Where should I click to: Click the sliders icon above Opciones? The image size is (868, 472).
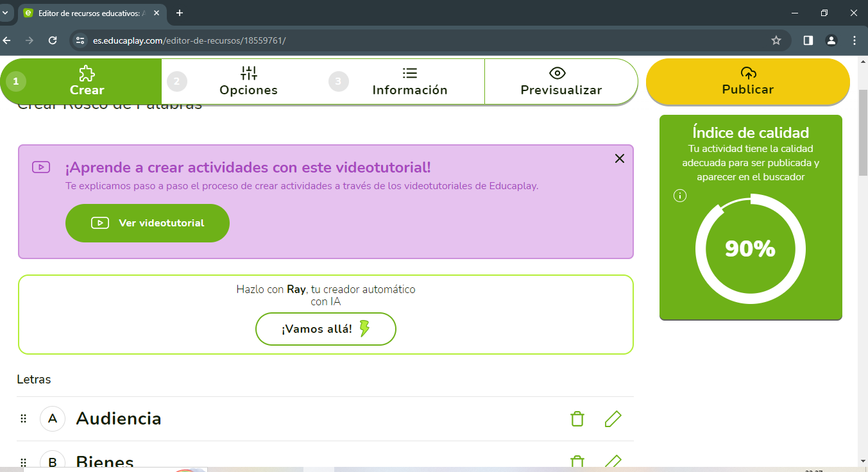coord(249,73)
